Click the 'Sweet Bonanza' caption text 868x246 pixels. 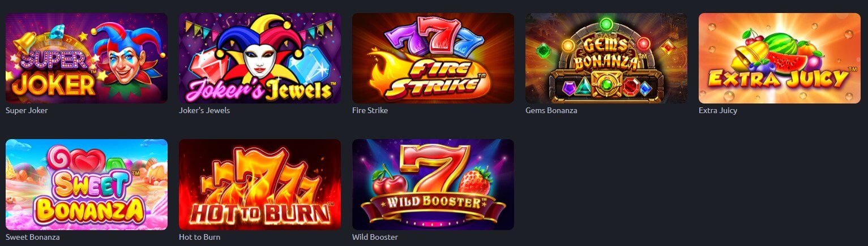[x=32, y=237]
